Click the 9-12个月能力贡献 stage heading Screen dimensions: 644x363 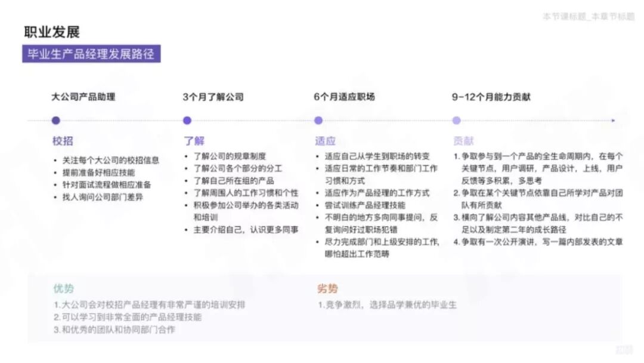[491, 97]
